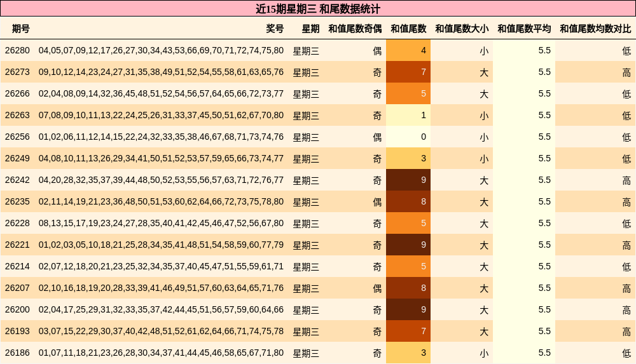636x364 pixels.
Task: Select period number 26242
Action: pyautogui.click(x=17, y=180)
